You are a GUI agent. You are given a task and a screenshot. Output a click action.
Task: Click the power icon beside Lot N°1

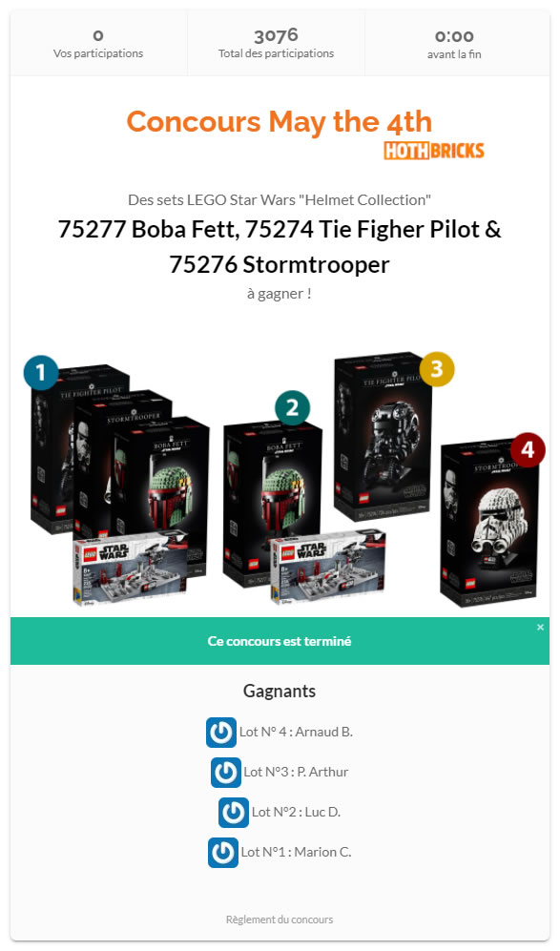pos(222,852)
